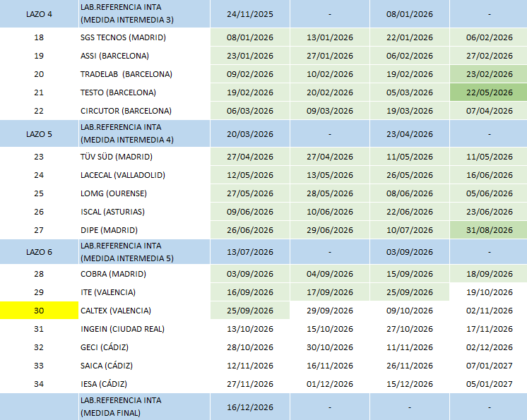
Task: Click the MEDIDA INTERMEDIA 4 reference lab cell
Action: [144, 133]
